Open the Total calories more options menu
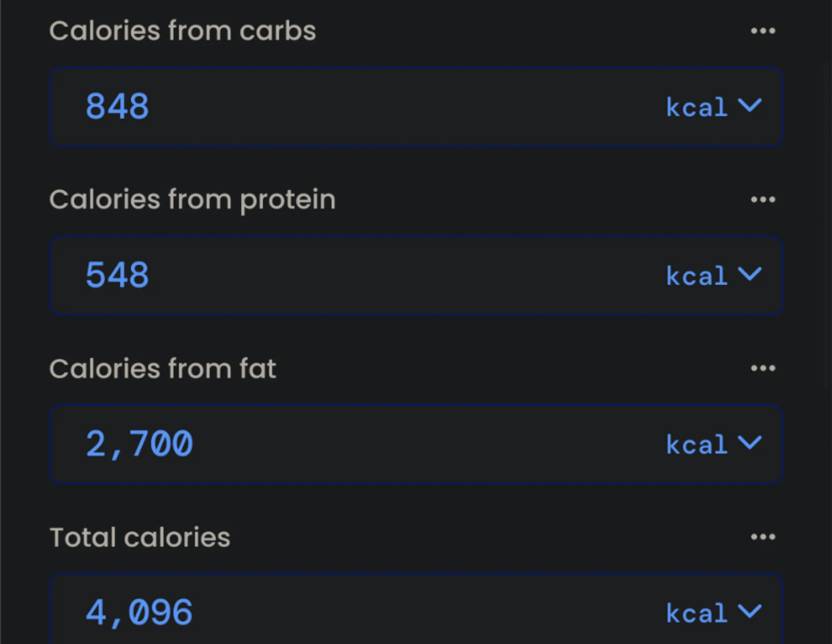Viewport: 832px width, 644px height. point(763,537)
